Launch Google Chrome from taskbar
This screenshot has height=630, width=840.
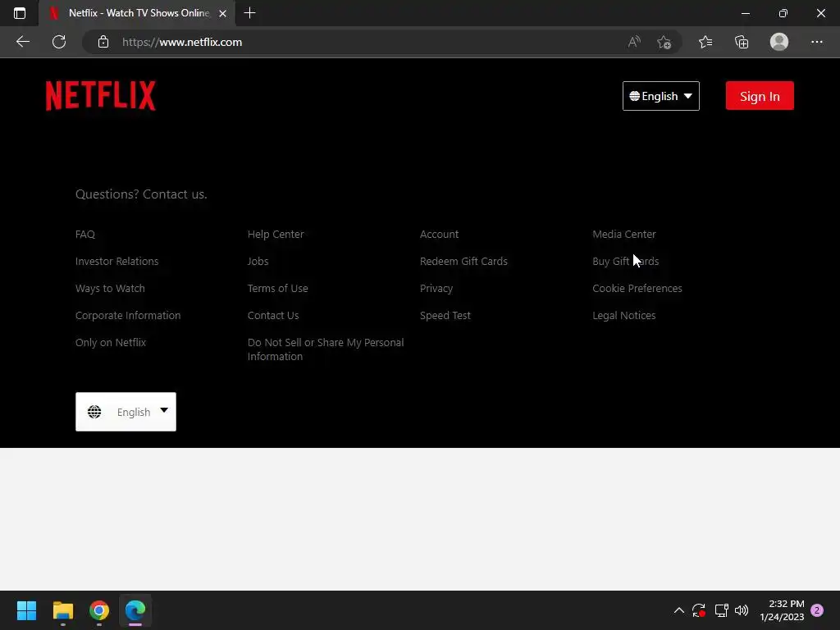click(x=99, y=610)
